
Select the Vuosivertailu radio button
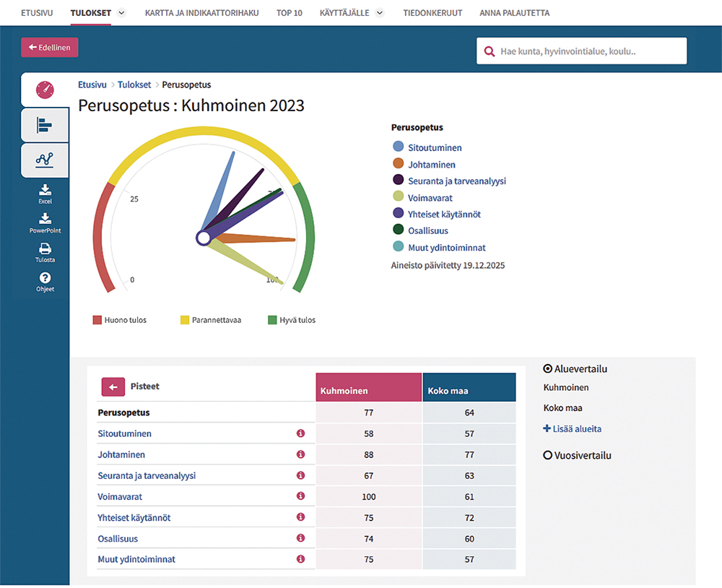(x=548, y=456)
